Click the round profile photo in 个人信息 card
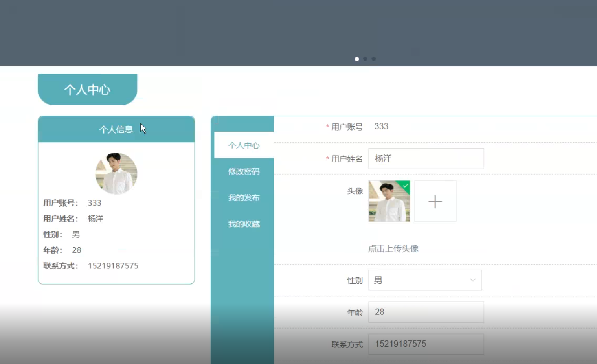597x364 pixels. (116, 173)
